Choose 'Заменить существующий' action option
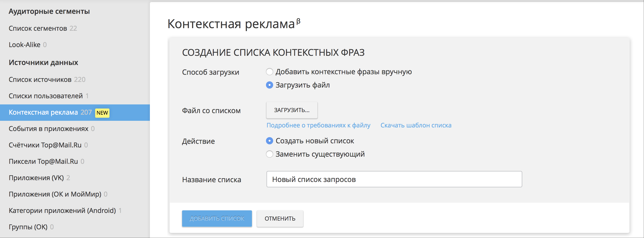The image size is (644, 238). click(270, 154)
